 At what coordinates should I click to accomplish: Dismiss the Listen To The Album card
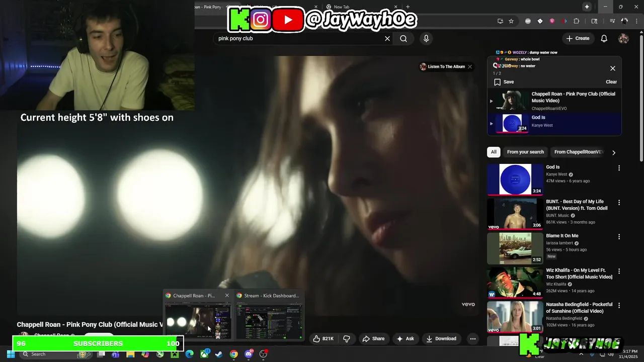tap(470, 66)
